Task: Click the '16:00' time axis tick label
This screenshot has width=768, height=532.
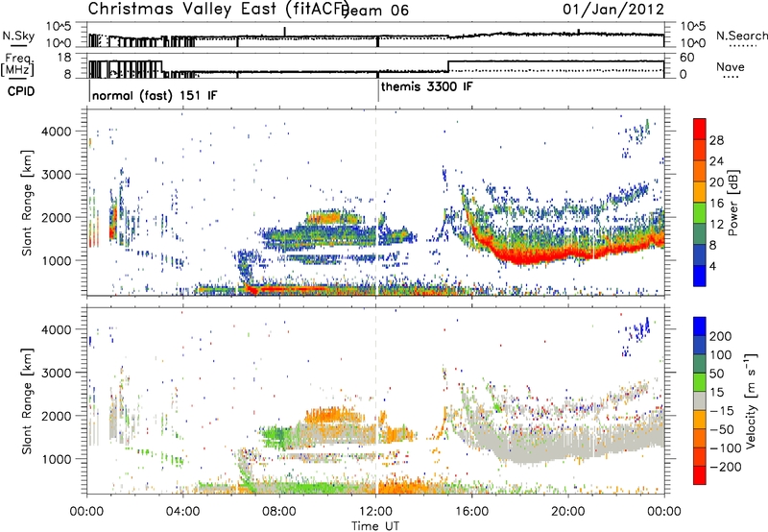Action: pyautogui.click(x=471, y=512)
